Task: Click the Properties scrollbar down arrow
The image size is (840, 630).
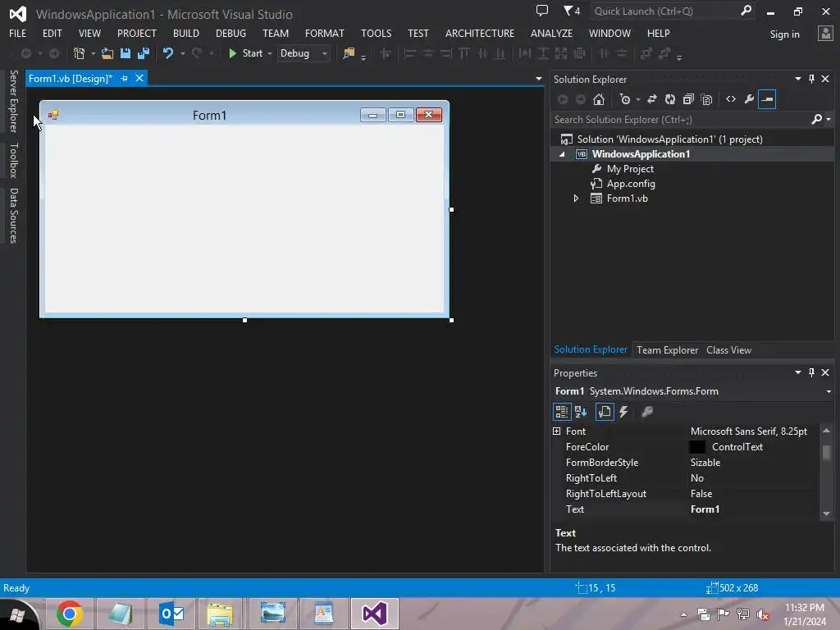Action: (826, 514)
